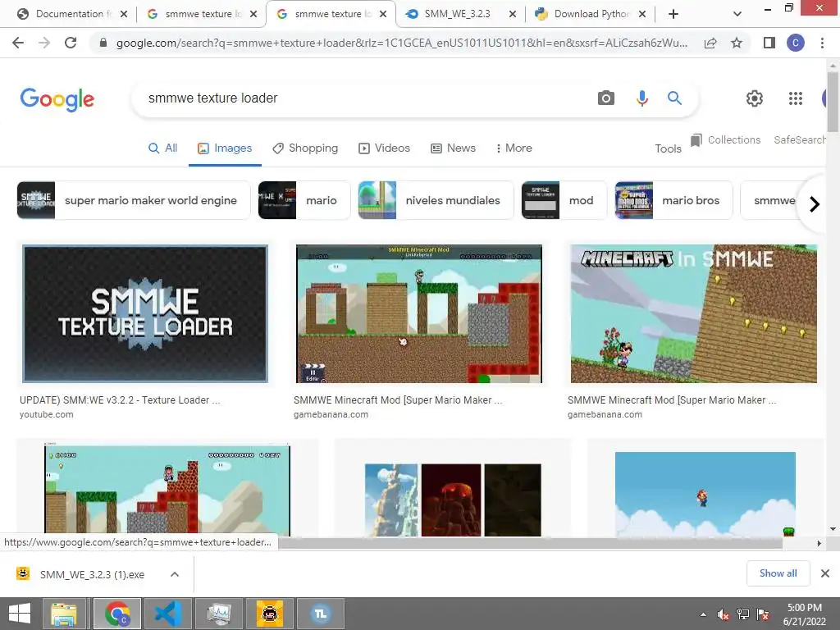Viewport: 840px width, 630px height.
Task: Open SMMWE Texture Loader youtube thumbnail
Action: pyautogui.click(x=145, y=314)
